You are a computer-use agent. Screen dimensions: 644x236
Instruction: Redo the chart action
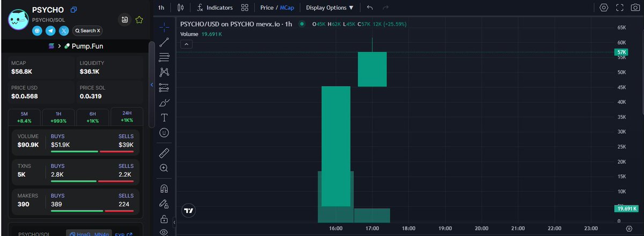[385, 8]
